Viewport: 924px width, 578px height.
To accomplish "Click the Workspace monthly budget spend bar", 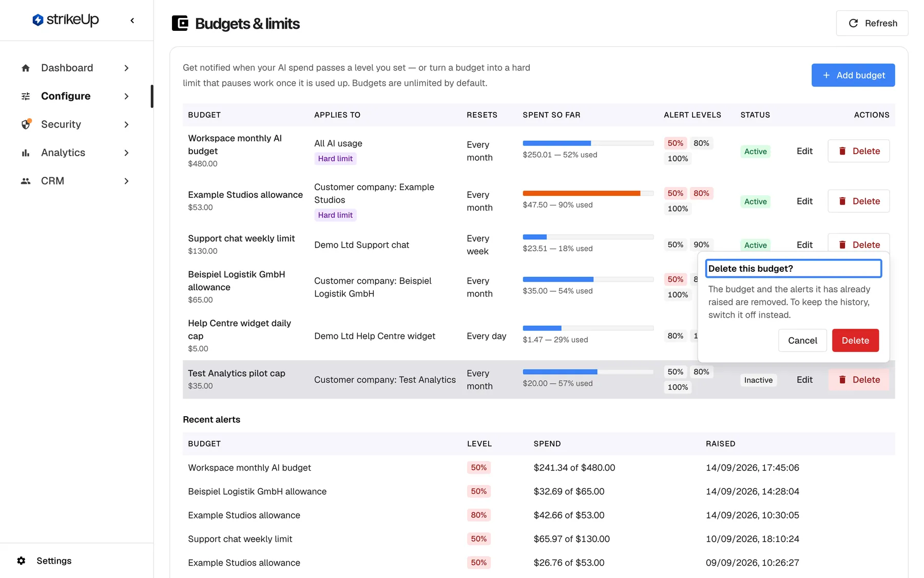I will click(x=588, y=143).
